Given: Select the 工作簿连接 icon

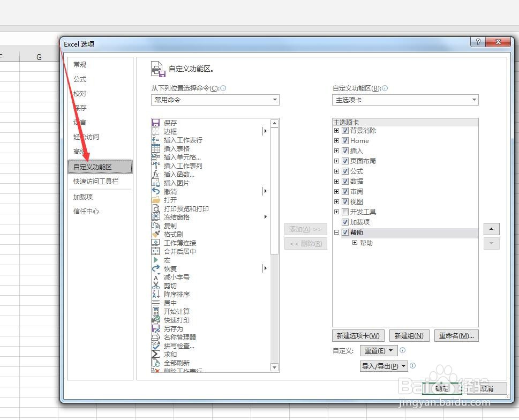Looking at the screenshot, I should point(155,243).
